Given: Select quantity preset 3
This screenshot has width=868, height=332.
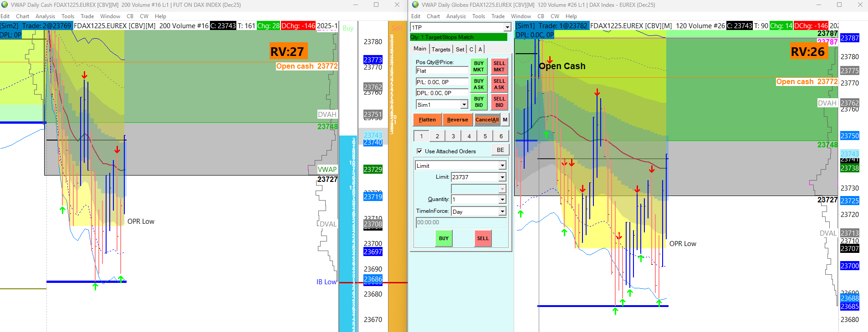Looking at the screenshot, I should click(453, 136).
